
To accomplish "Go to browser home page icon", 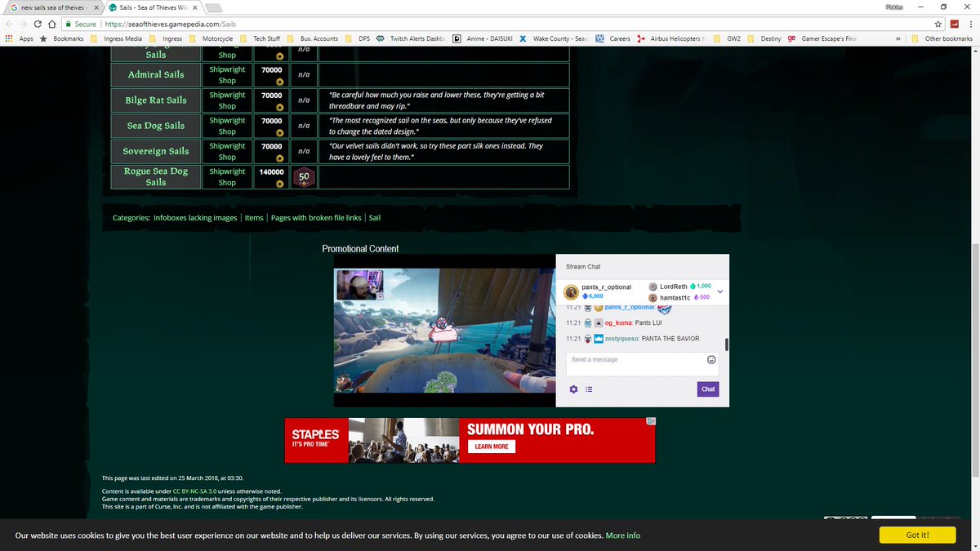I will click(52, 24).
